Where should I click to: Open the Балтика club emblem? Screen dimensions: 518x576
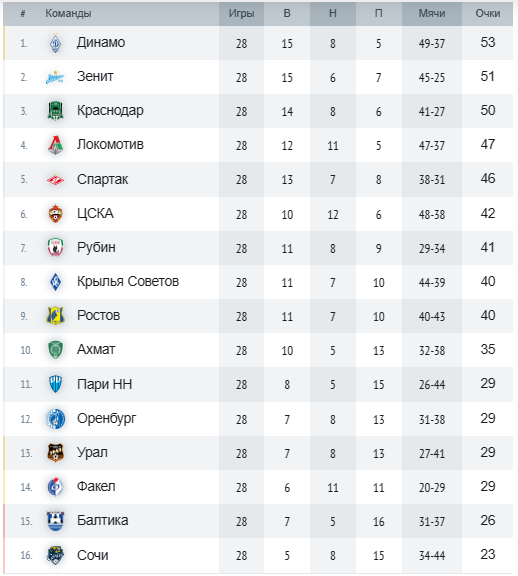coord(55,521)
